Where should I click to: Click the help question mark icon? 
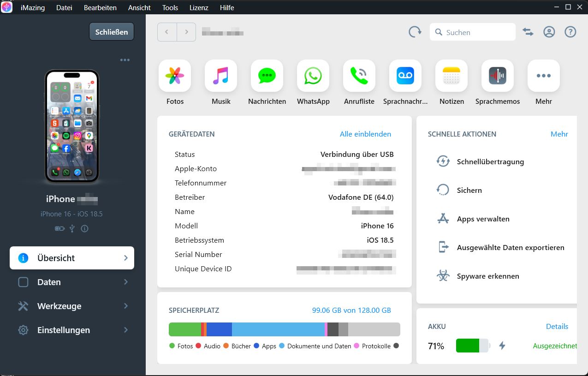pos(570,32)
